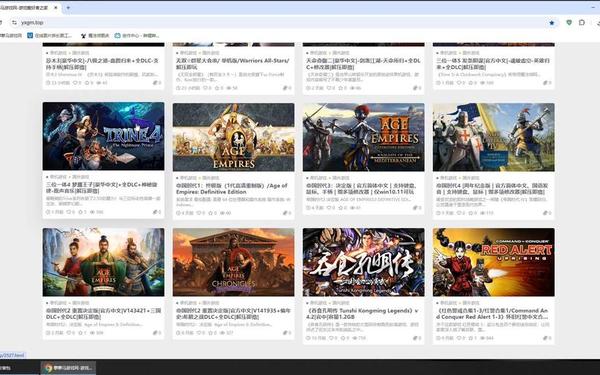Click the like heart under Age of Empires Definitive Edition

click(198, 213)
